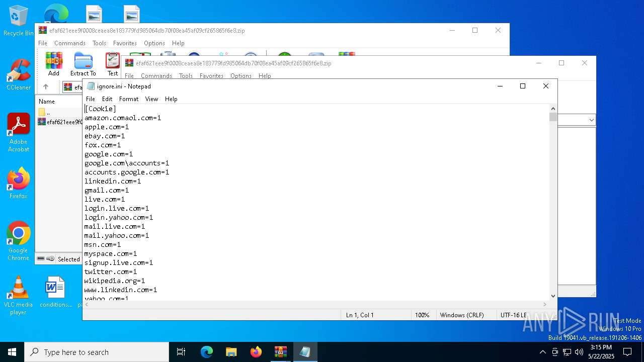Open Google Chrome desktop shortcut
The height and width of the screenshot is (362, 644).
(19, 241)
